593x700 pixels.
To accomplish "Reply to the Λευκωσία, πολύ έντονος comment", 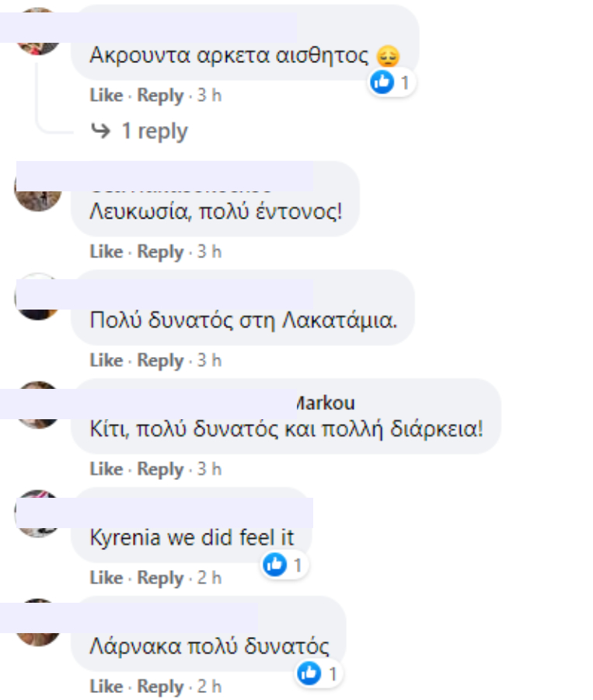I will (160, 252).
